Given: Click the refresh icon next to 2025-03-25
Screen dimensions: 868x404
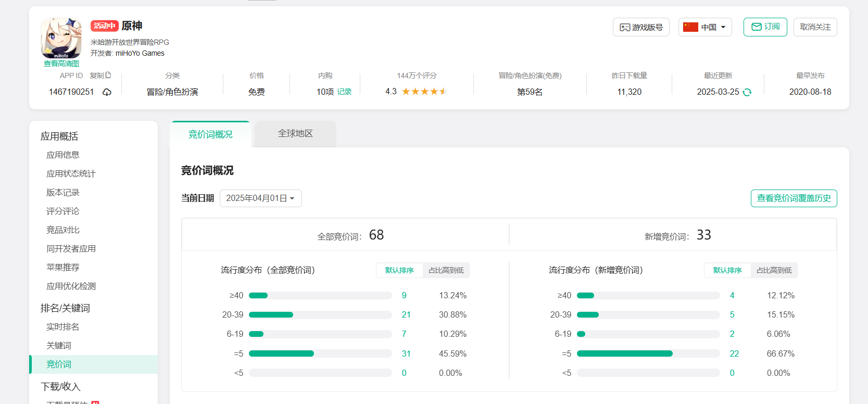Looking at the screenshot, I should [747, 92].
